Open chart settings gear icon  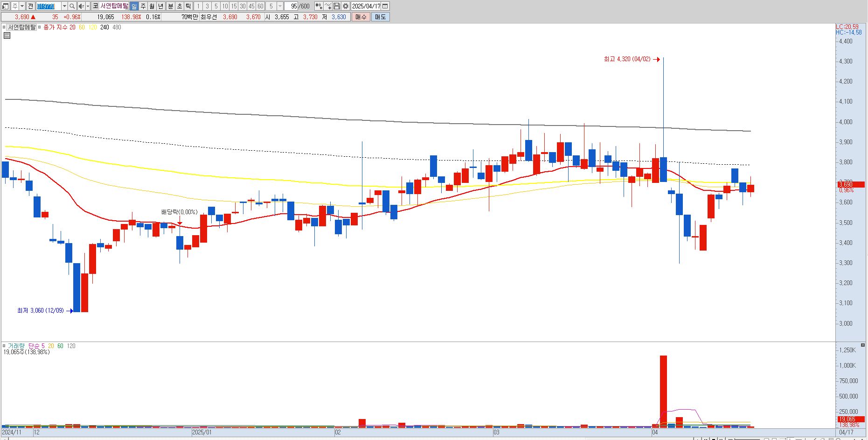(x=345, y=6)
